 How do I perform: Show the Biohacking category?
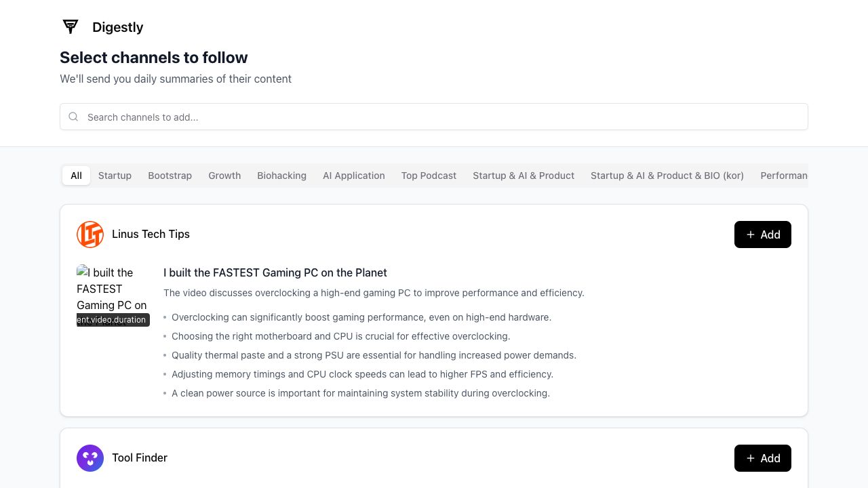coord(281,176)
